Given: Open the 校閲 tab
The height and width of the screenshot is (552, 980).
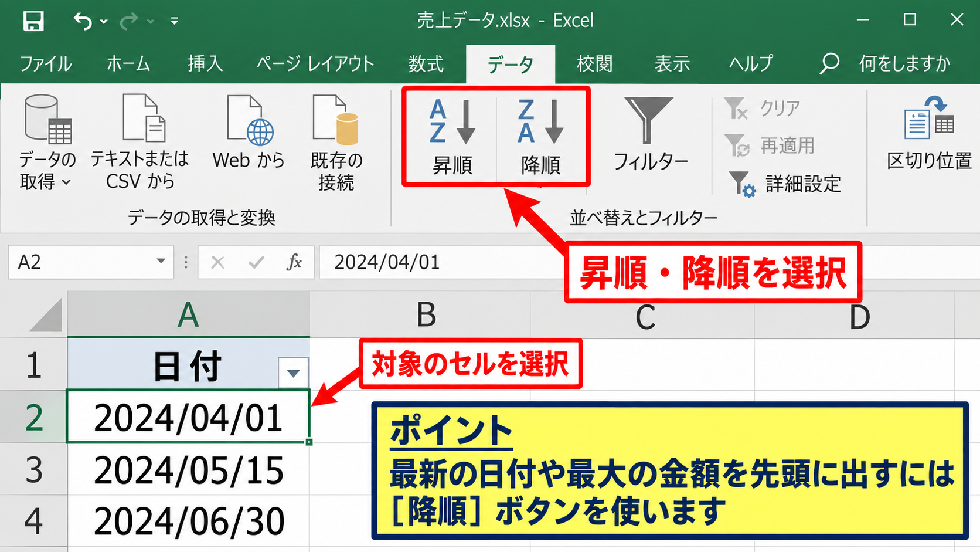Looking at the screenshot, I should pos(594,63).
